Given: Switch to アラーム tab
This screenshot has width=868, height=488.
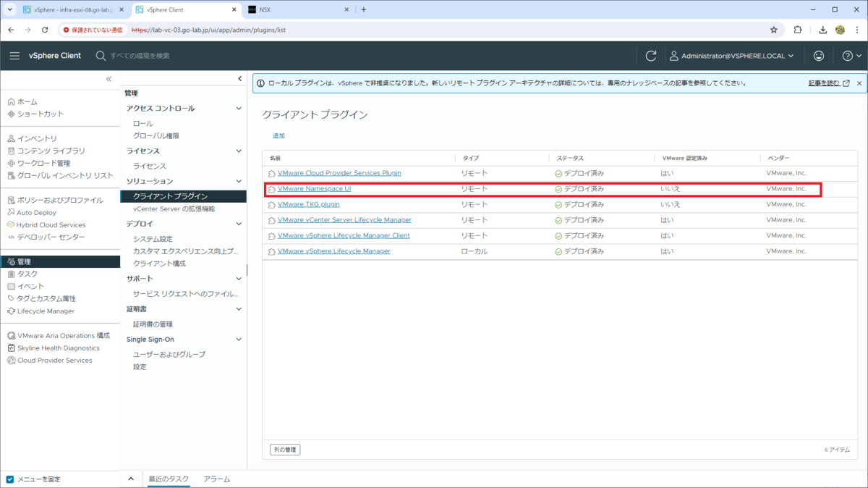Looking at the screenshot, I should point(217,479).
